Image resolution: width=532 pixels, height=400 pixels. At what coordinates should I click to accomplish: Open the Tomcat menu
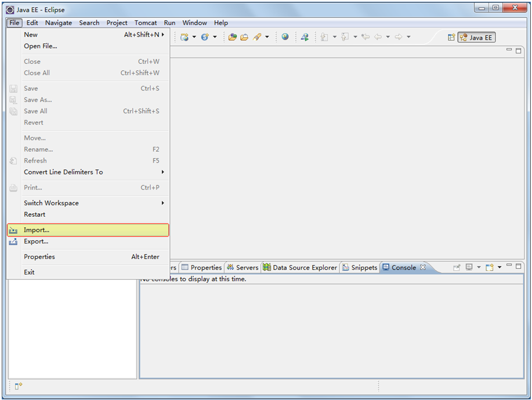click(x=146, y=23)
